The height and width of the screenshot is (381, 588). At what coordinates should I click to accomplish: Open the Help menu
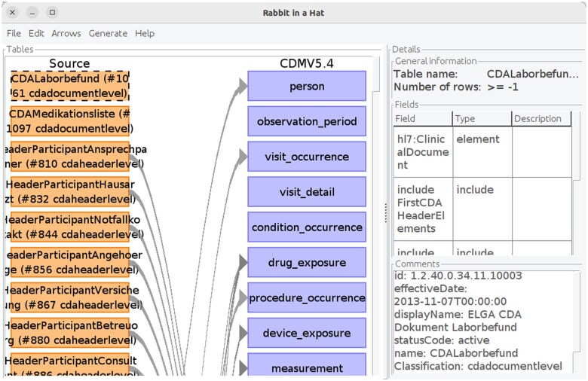point(145,33)
